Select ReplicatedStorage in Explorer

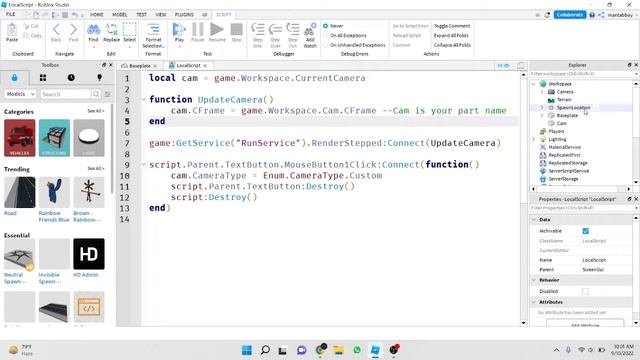[x=568, y=163]
